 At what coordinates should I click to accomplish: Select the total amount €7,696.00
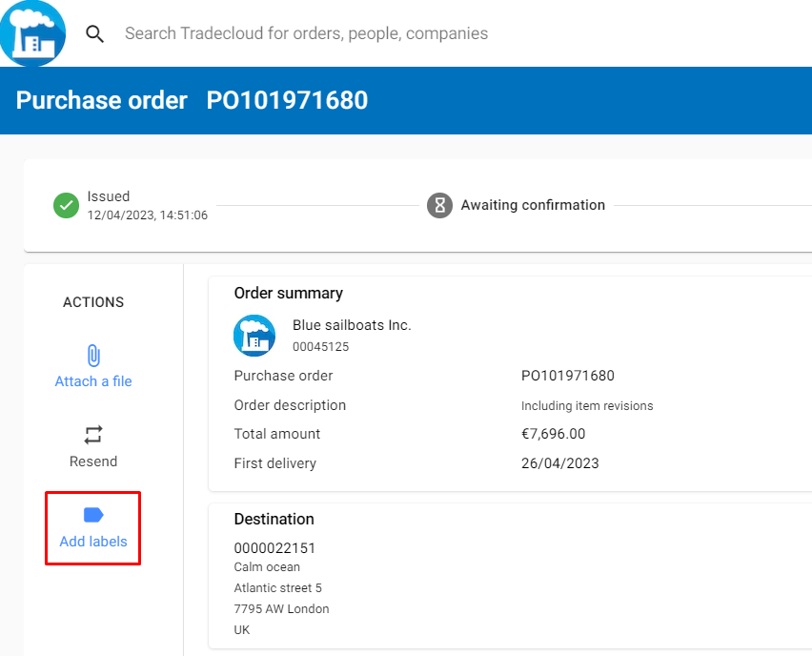coord(553,434)
